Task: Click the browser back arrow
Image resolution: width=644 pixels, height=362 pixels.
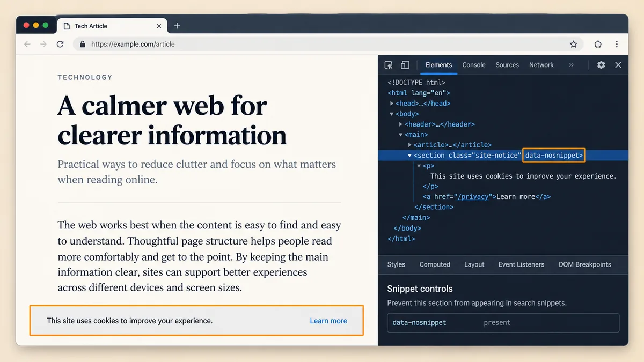Action: coord(27,45)
